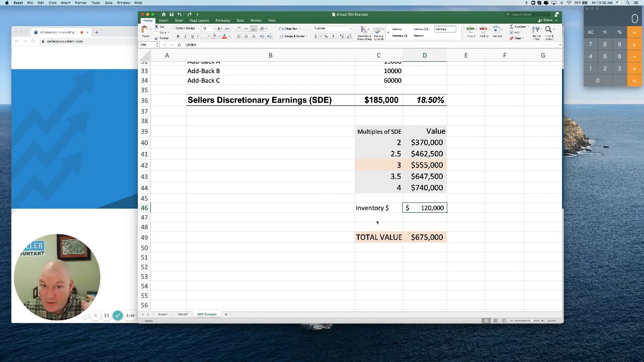Image resolution: width=644 pixels, height=362 pixels.
Task: Toggle Wrap Text for the cell
Action: point(289,29)
